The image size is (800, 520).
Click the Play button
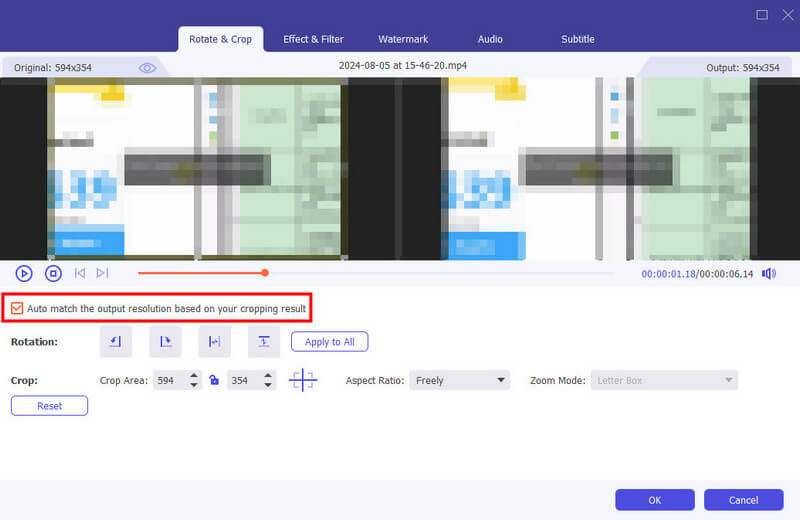pyautogui.click(x=24, y=273)
